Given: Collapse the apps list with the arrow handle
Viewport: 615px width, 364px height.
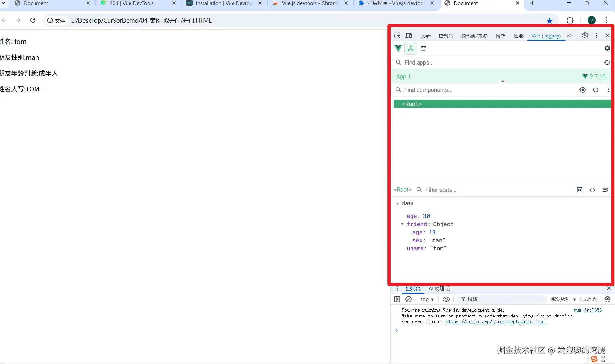Looking at the screenshot, I should 503,81.
